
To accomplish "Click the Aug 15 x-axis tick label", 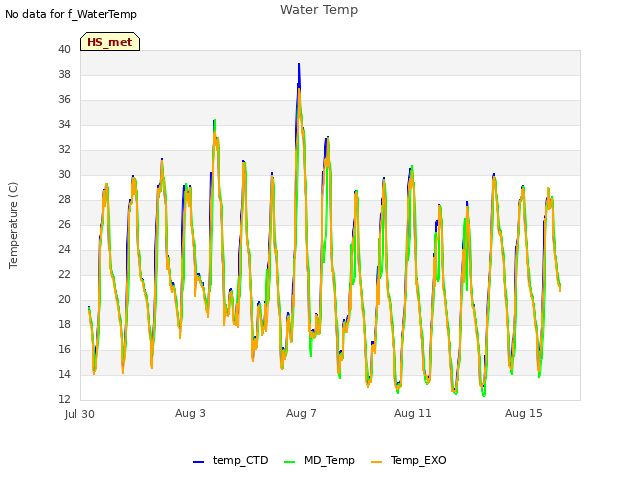I will tap(524, 413).
